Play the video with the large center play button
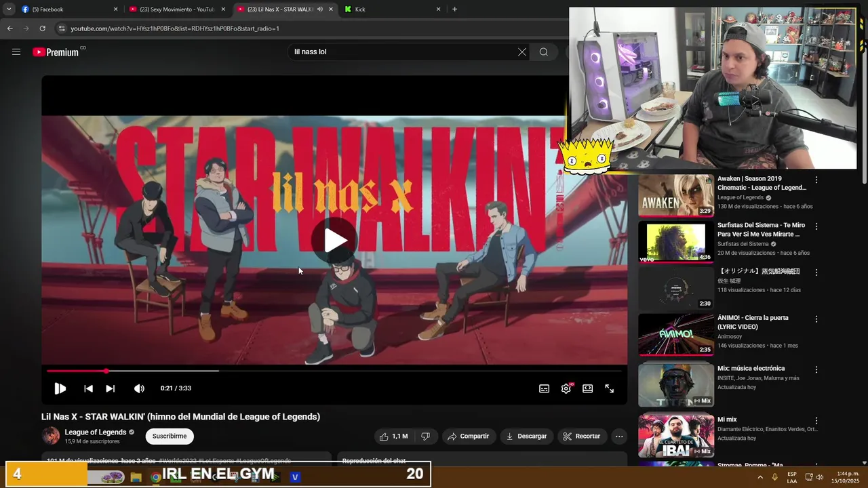 pos(334,240)
